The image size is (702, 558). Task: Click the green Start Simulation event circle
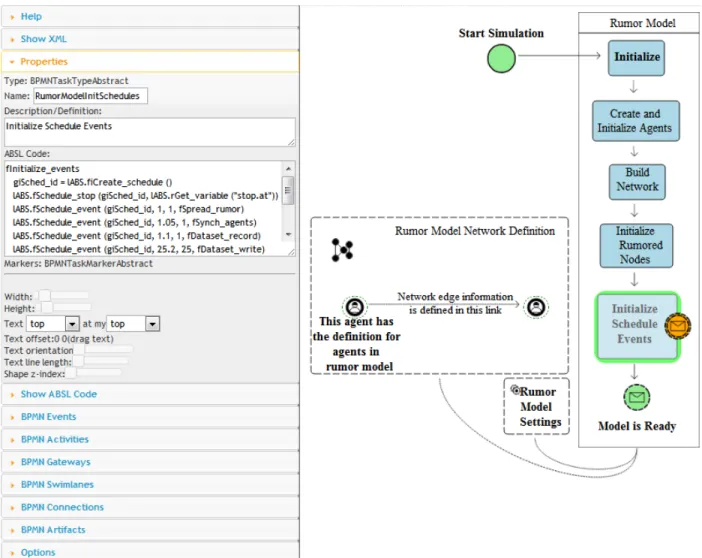[x=501, y=59]
